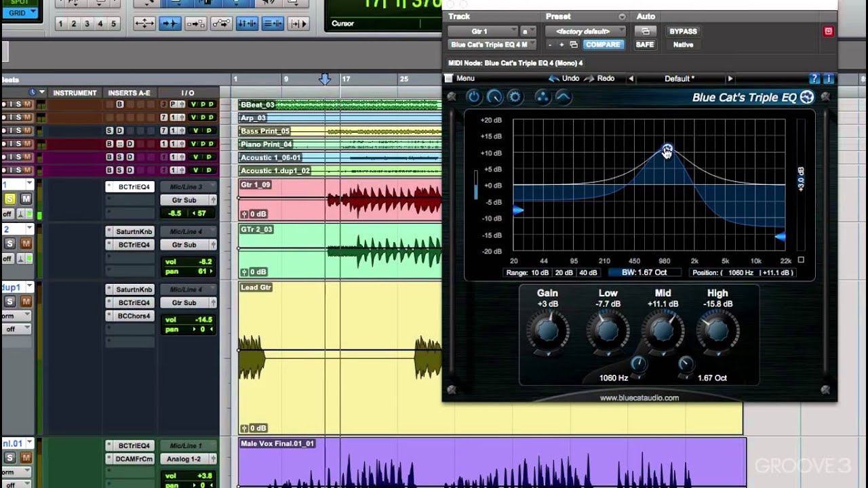Solo the Gtr 1 track with yellow S
This screenshot has height=488, width=868.
[x=10, y=199]
